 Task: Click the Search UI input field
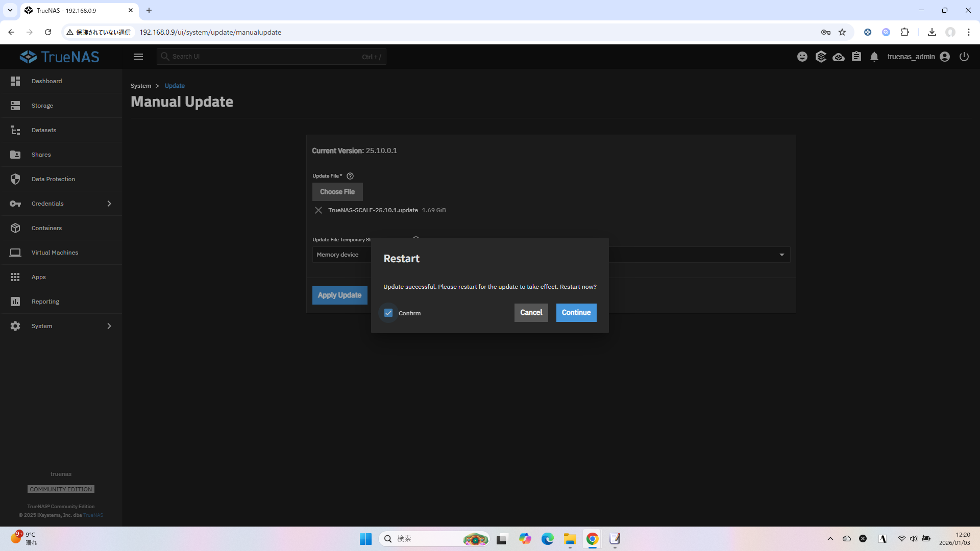[265, 57]
